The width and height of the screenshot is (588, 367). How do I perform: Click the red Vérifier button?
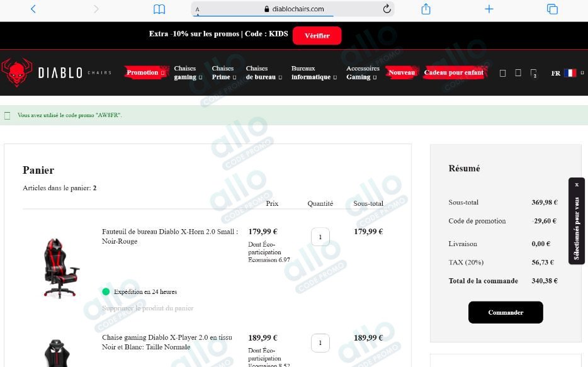(x=317, y=36)
